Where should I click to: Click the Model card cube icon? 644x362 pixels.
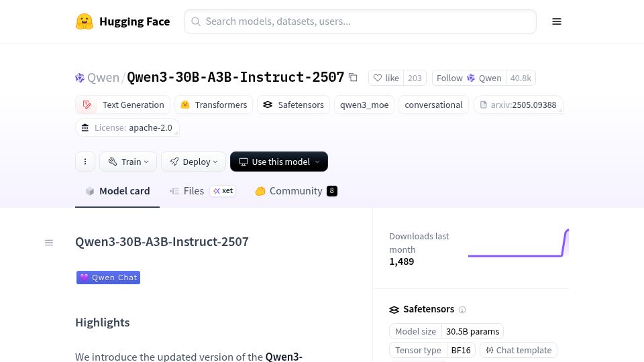coord(90,191)
